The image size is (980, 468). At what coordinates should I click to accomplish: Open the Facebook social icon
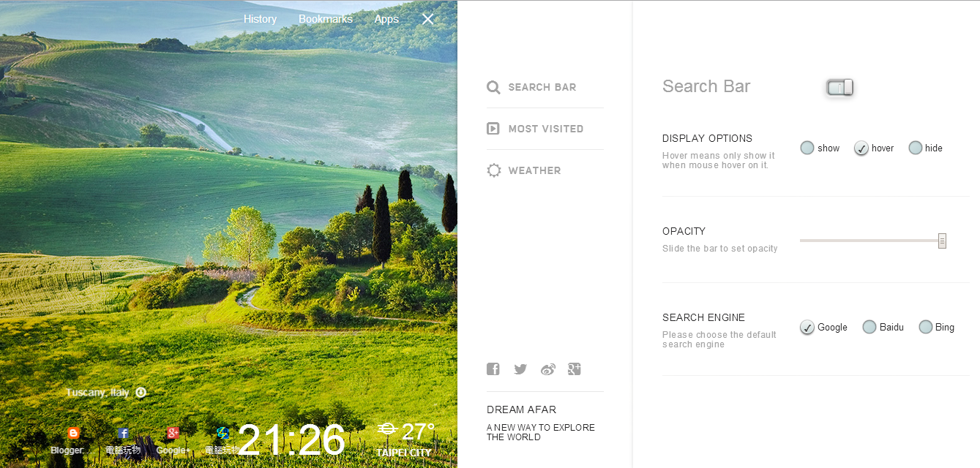pos(493,369)
